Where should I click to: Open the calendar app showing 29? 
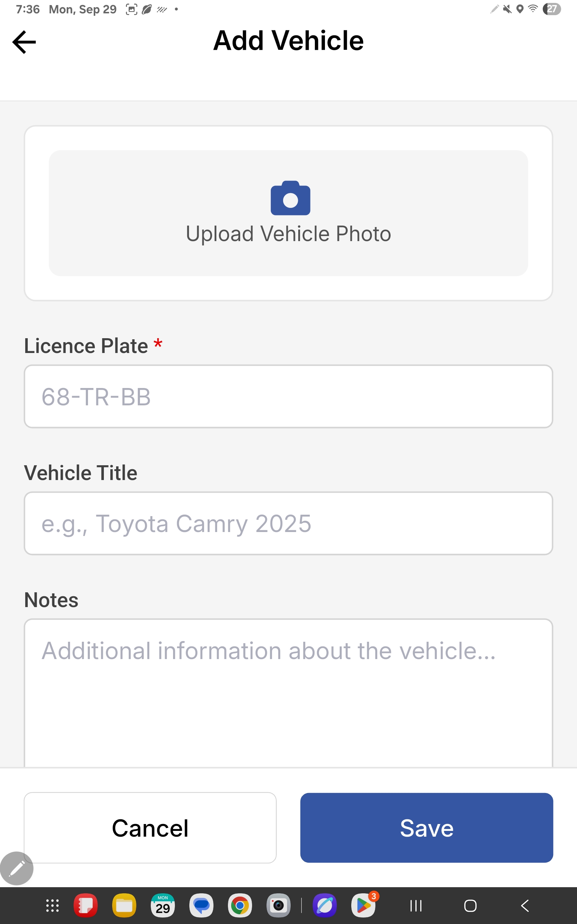point(163,906)
